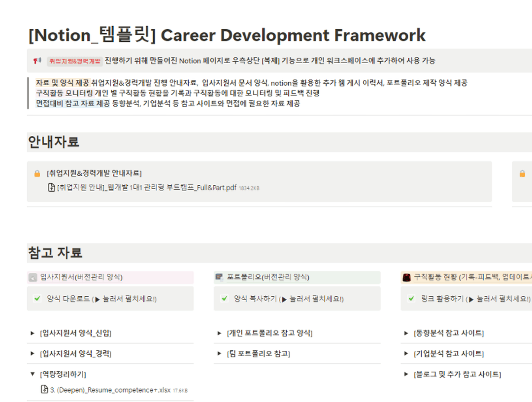The height and width of the screenshot is (402, 532).
Task: Click the 17.6KB file size label
Action: tap(180, 391)
